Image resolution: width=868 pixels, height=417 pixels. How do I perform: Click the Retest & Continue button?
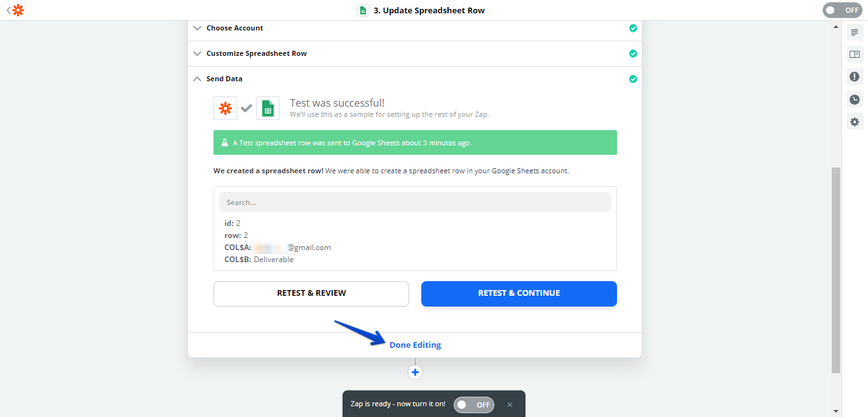[x=519, y=293]
